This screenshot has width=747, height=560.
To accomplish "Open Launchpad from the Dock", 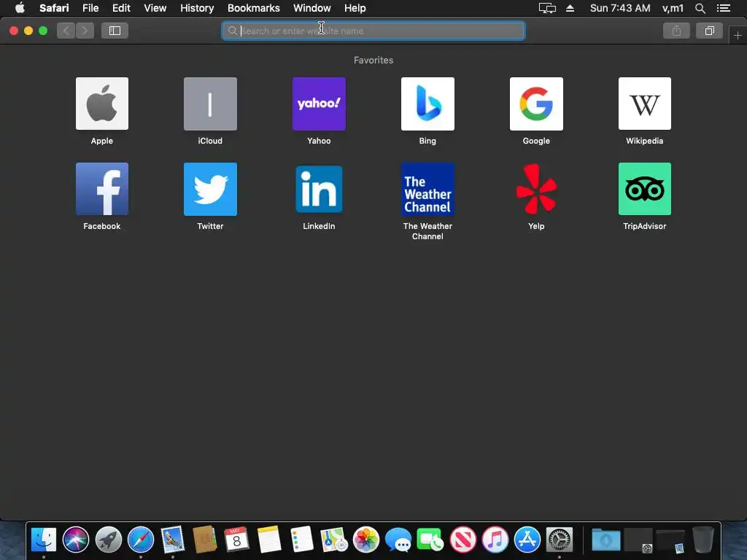I will 108,540.
